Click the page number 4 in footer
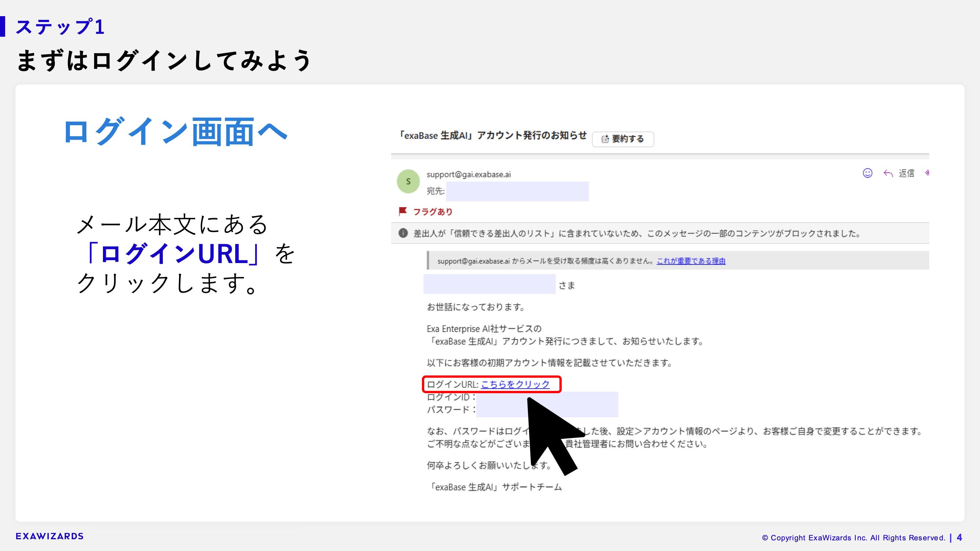Viewport: 980px width, 551px height. [959, 537]
